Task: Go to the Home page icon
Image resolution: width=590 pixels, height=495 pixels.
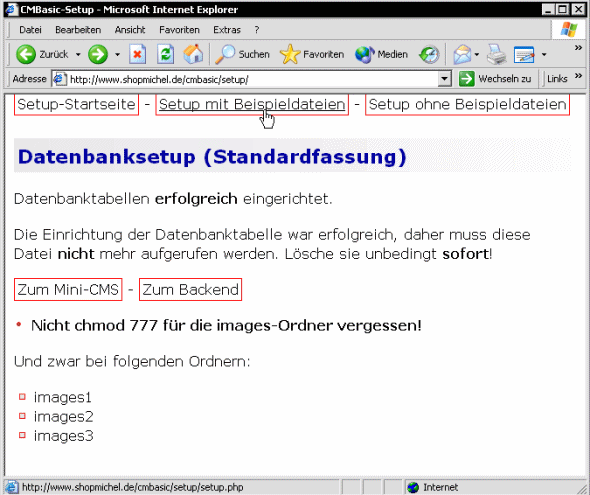Action: pyautogui.click(x=193, y=55)
